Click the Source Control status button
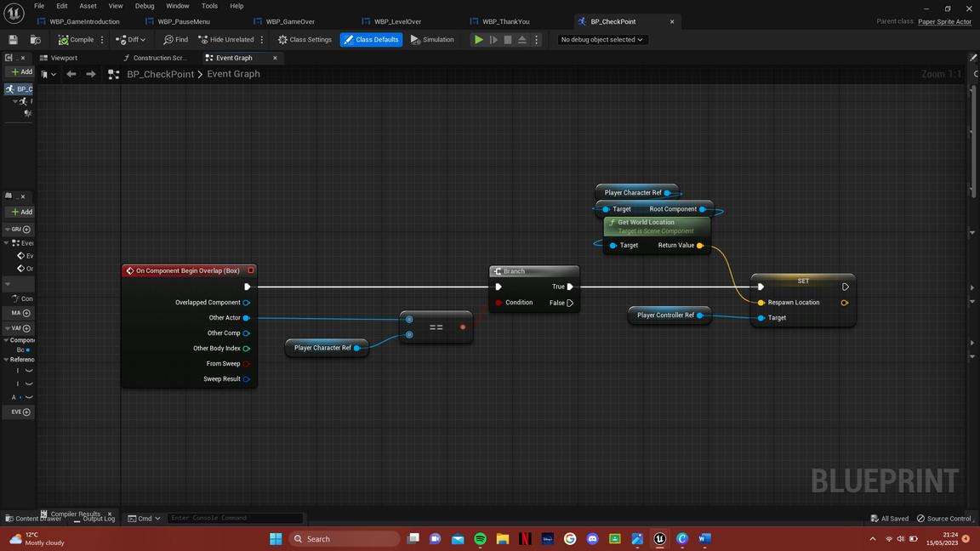This screenshot has width=980, height=551. point(943,519)
